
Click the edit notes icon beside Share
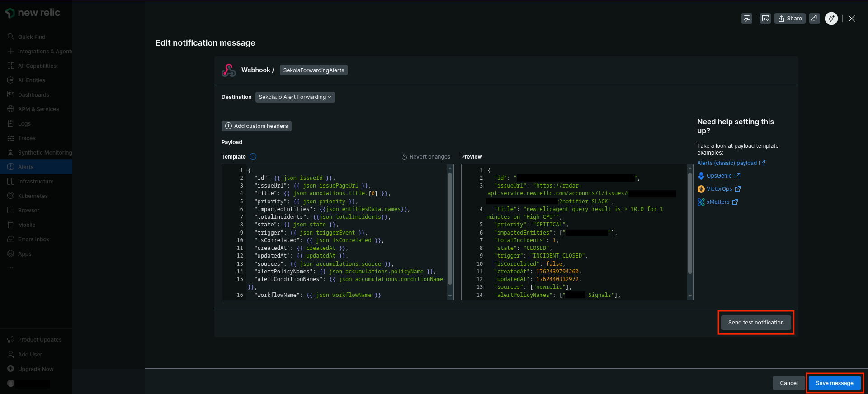(765, 19)
